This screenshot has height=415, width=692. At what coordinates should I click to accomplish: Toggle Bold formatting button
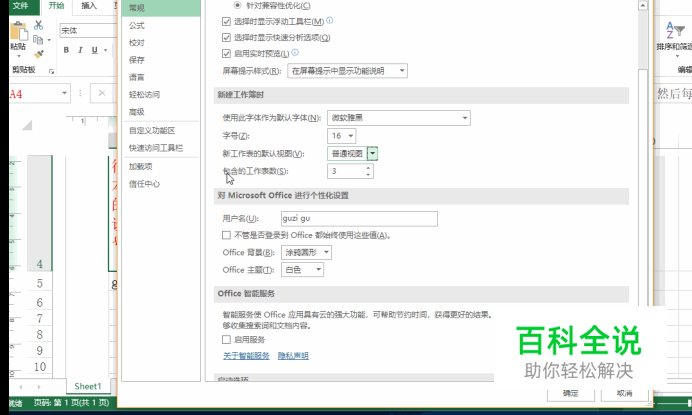[66, 50]
